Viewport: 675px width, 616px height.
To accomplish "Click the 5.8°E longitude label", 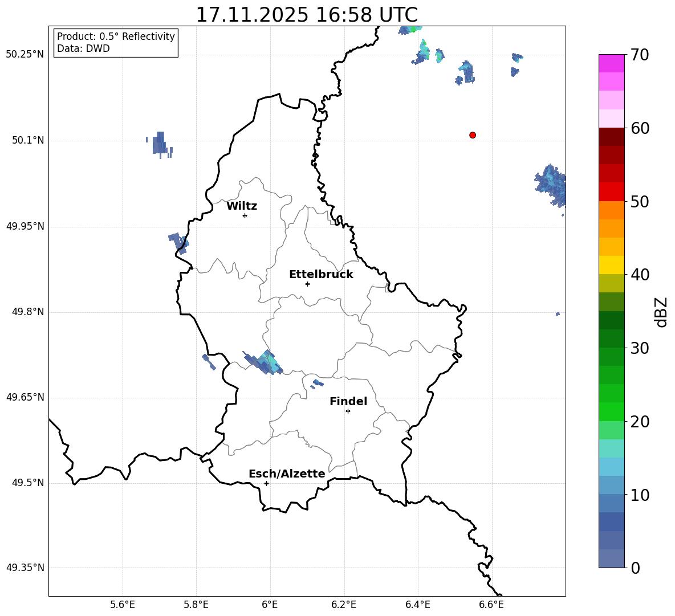I will pyautogui.click(x=196, y=605).
